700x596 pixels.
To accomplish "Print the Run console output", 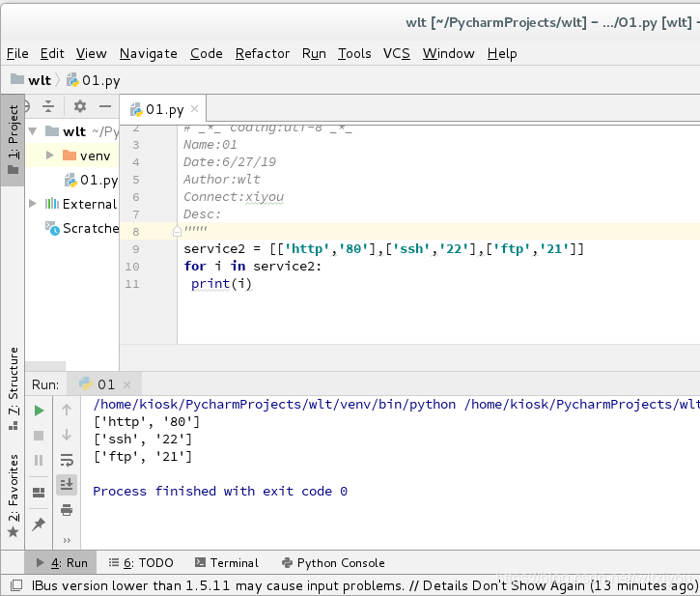I will (x=67, y=510).
